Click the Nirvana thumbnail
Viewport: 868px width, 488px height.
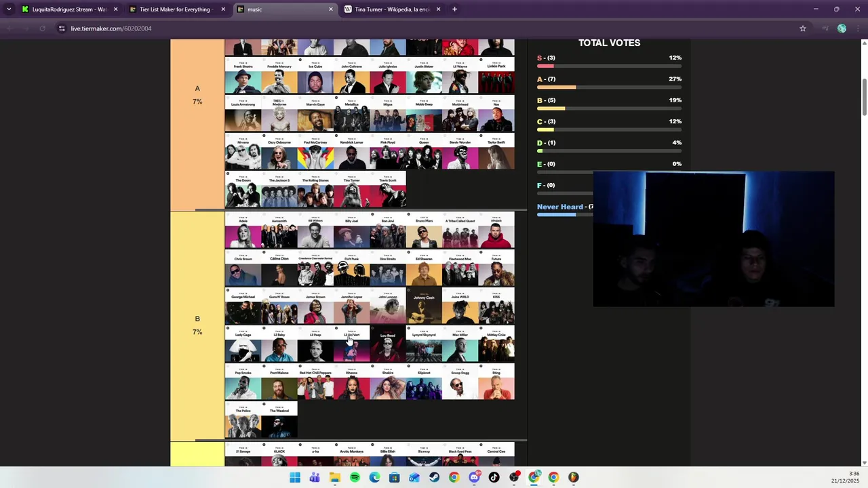click(243, 152)
